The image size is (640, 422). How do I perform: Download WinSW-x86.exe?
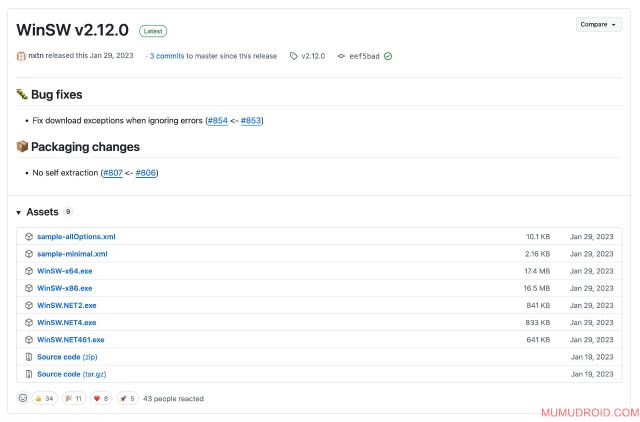pos(64,288)
